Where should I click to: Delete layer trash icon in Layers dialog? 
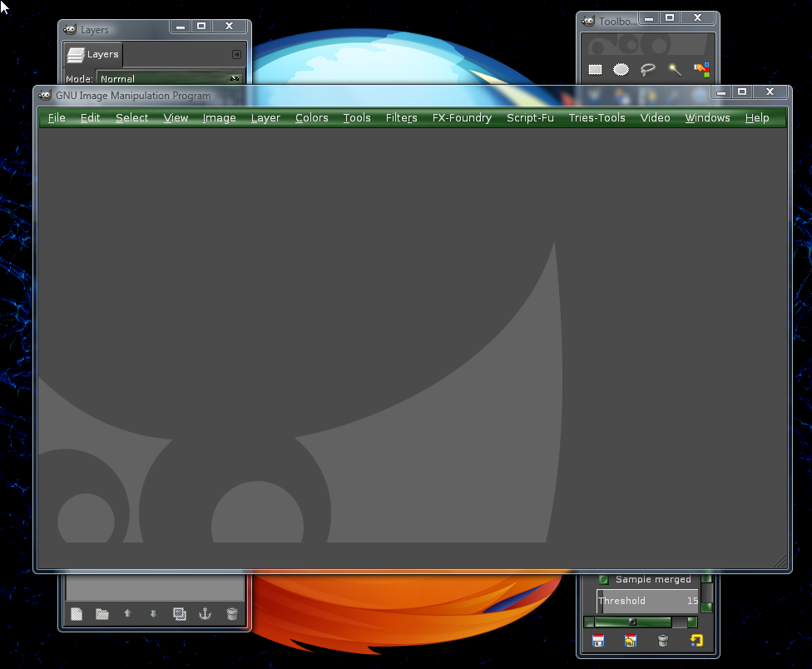[232, 614]
